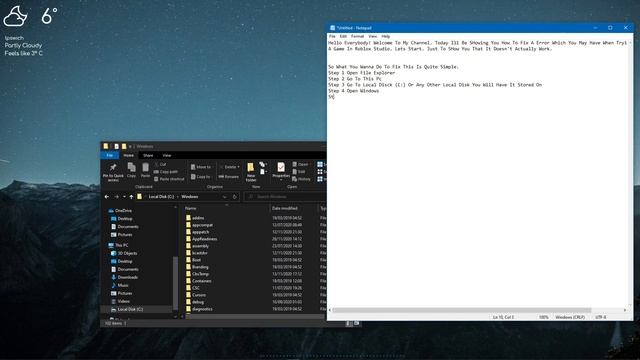The width and height of the screenshot is (640, 360).
Task: Open the Help menu in Notepad
Action: [385, 36]
